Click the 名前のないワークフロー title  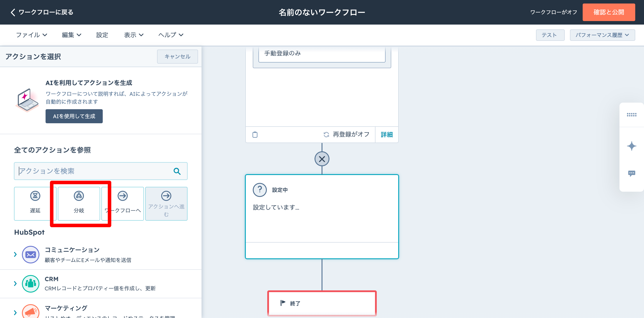(x=322, y=12)
